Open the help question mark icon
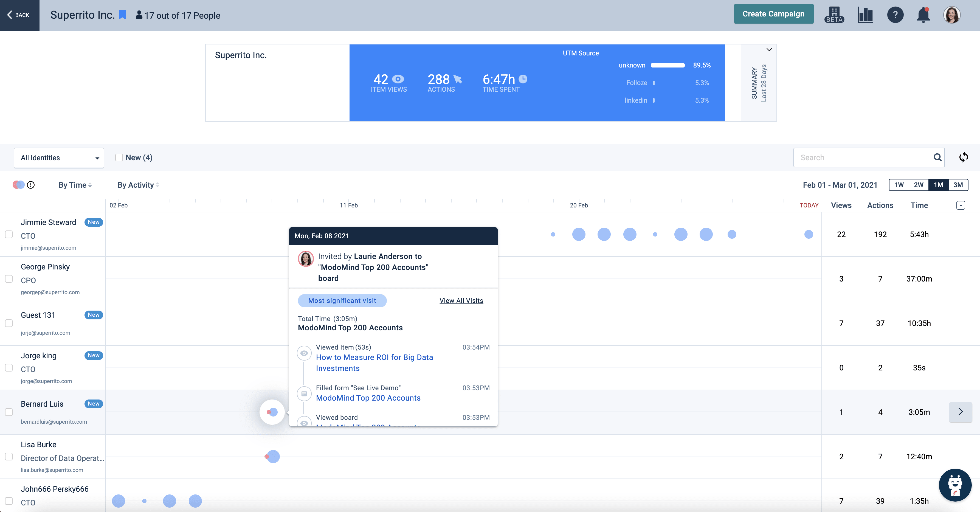 pos(895,15)
